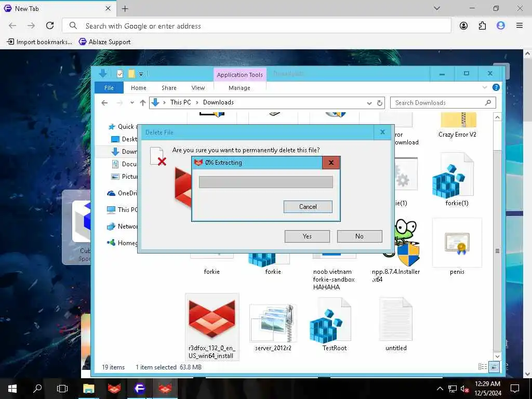
Task: Open the browser hamburger menu
Action: pyautogui.click(x=519, y=25)
